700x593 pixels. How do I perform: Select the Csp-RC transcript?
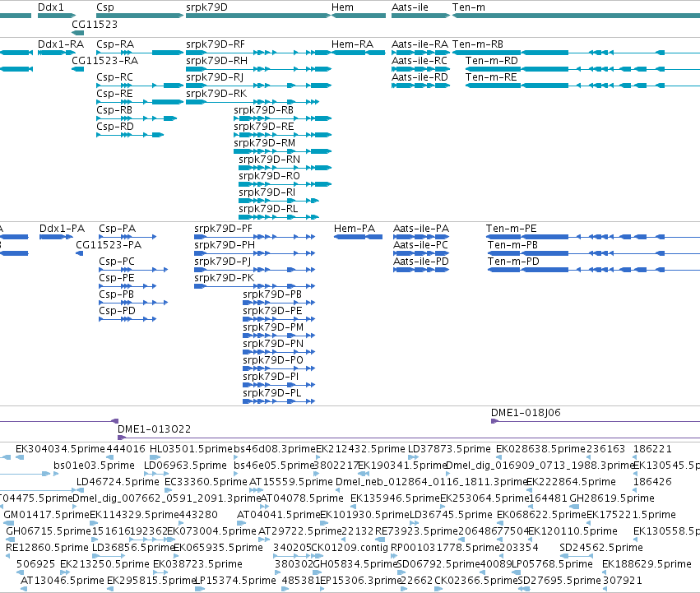point(140,86)
